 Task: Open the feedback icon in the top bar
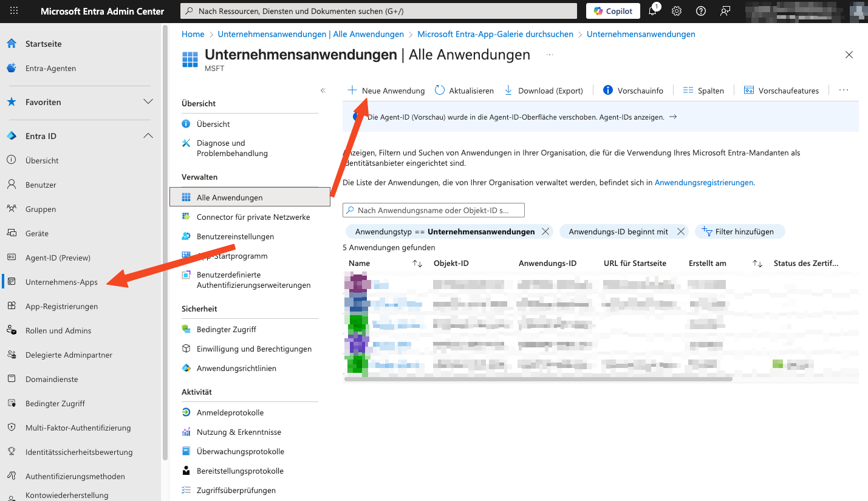725,11
